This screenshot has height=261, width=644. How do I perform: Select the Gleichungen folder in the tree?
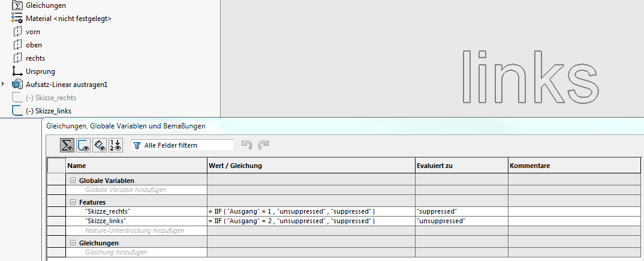tap(46, 5)
